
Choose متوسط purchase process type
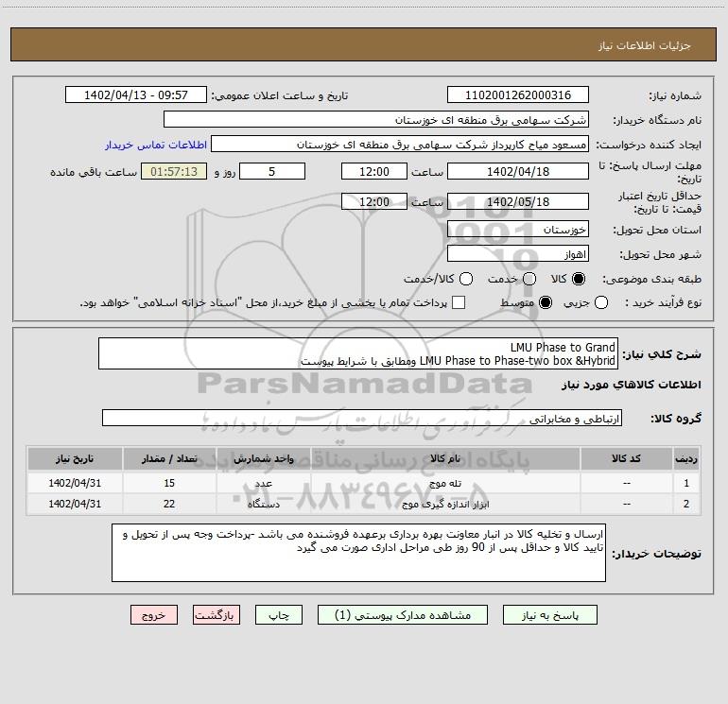click(x=546, y=302)
